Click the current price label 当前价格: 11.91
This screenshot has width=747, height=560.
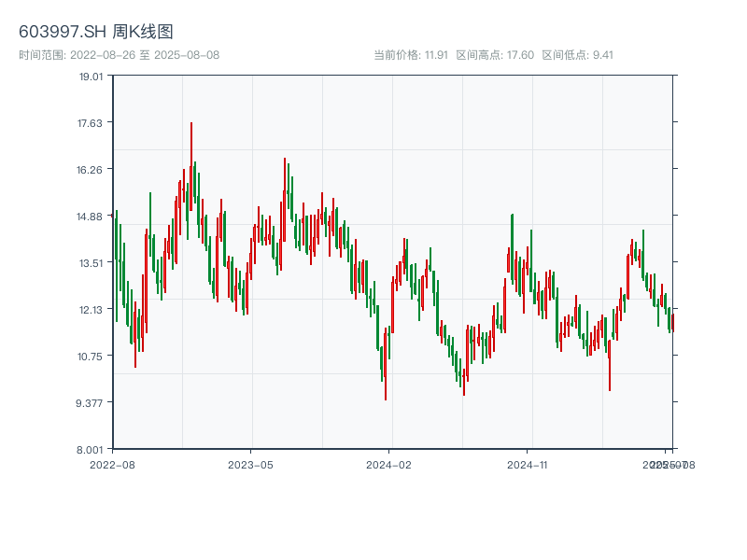click(411, 55)
